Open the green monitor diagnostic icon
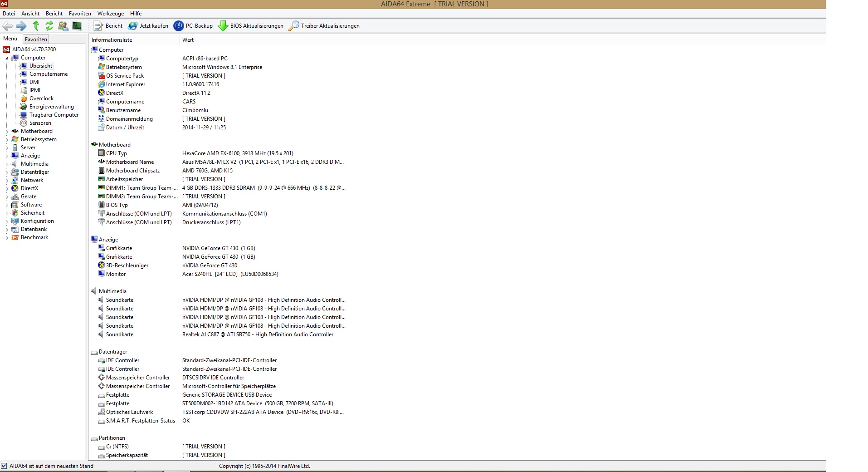This screenshot has width=868, height=472. pyautogui.click(x=77, y=26)
